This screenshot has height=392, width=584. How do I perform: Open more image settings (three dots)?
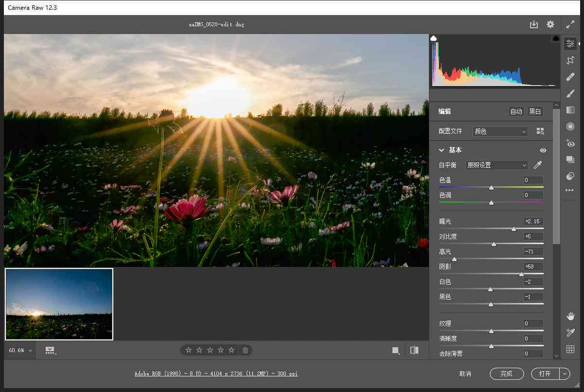(570, 191)
